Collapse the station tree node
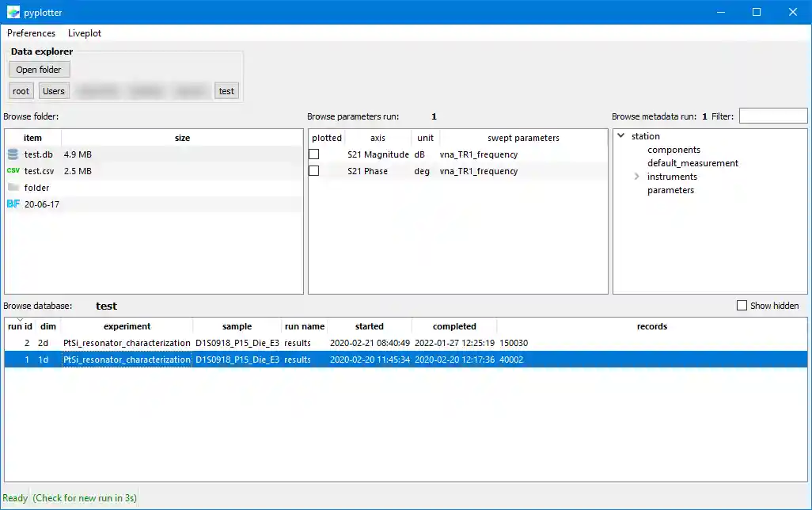The image size is (812, 510). 621,136
